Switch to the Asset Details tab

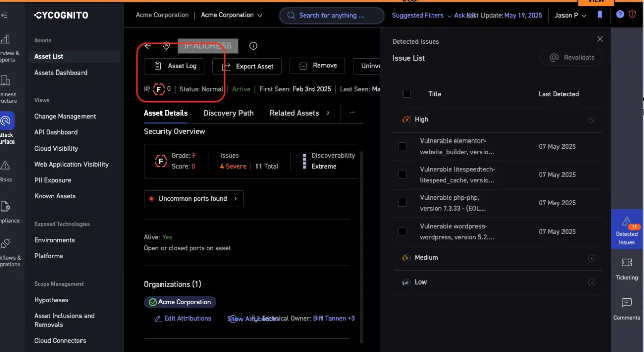pyautogui.click(x=166, y=113)
